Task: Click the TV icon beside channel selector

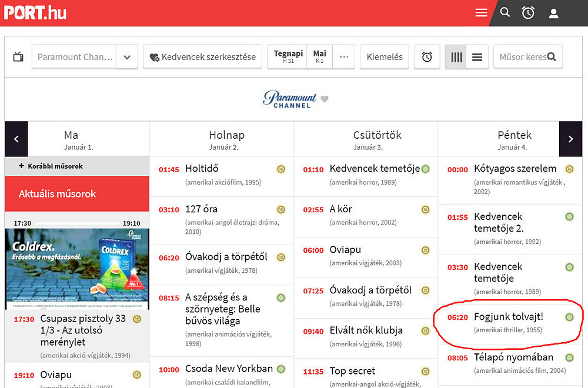Action: tap(18, 57)
